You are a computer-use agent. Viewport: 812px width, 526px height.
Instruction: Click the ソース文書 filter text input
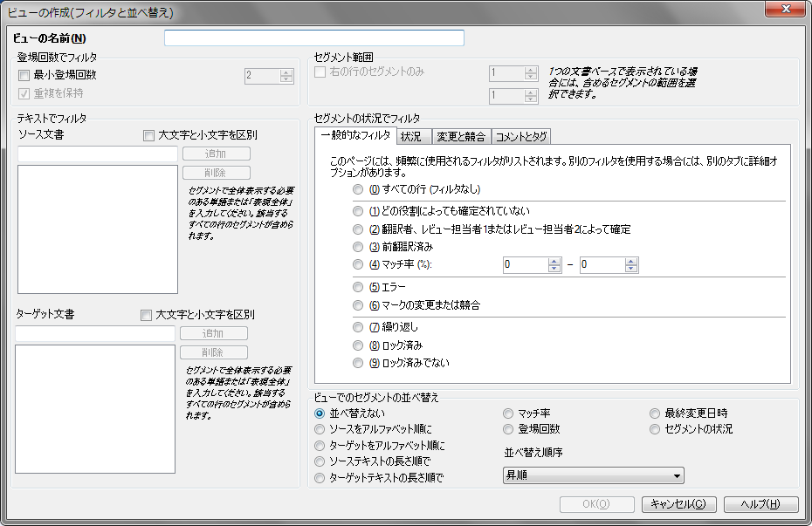click(97, 154)
